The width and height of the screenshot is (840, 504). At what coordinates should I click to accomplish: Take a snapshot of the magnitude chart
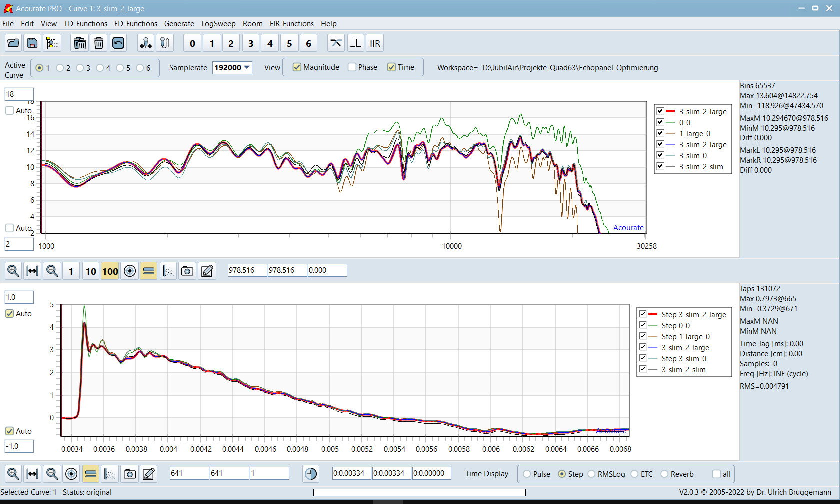(x=187, y=271)
